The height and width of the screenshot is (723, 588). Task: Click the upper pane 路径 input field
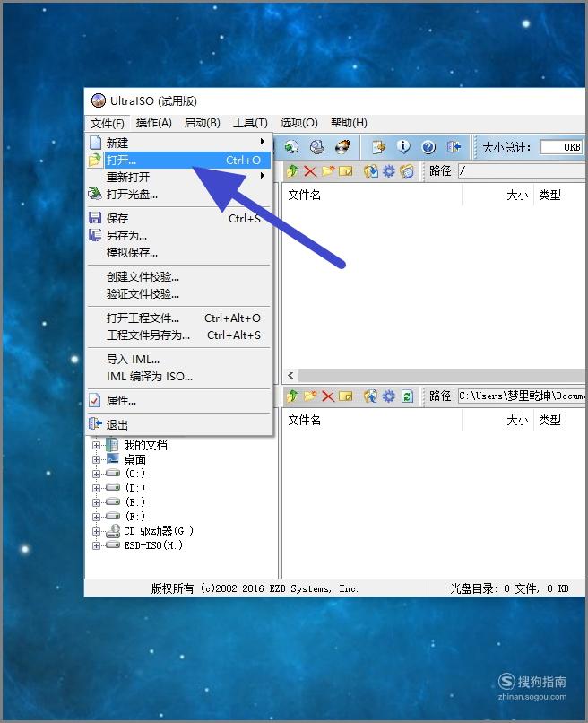click(x=522, y=171)
